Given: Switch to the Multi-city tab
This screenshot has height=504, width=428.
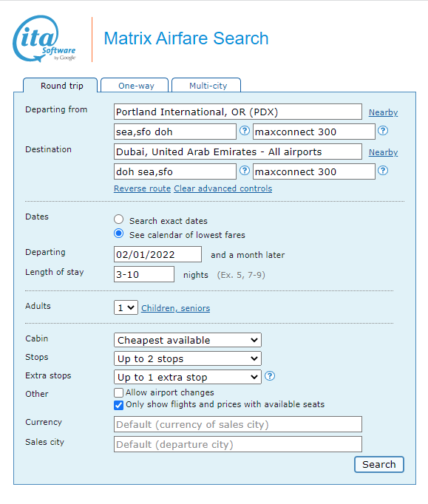Looking at the screenshot, I should coord(206,85).
